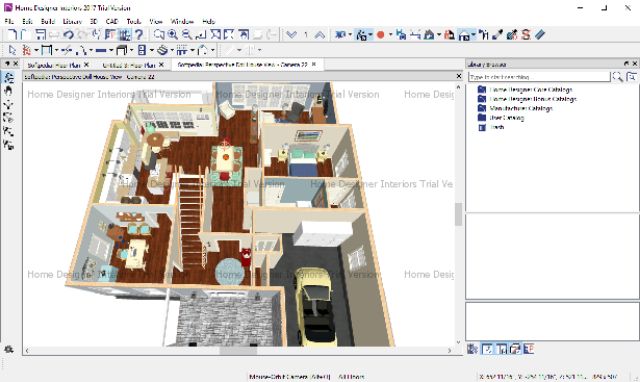
Task: Click the Undo arrow in the toolbar
Action: click(68, 35)
